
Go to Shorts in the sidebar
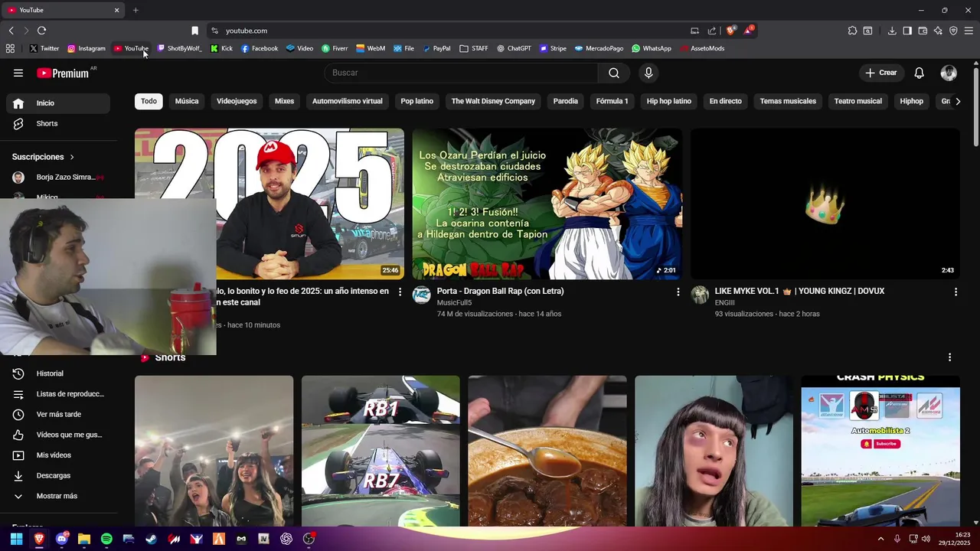(x=58, y=123)
